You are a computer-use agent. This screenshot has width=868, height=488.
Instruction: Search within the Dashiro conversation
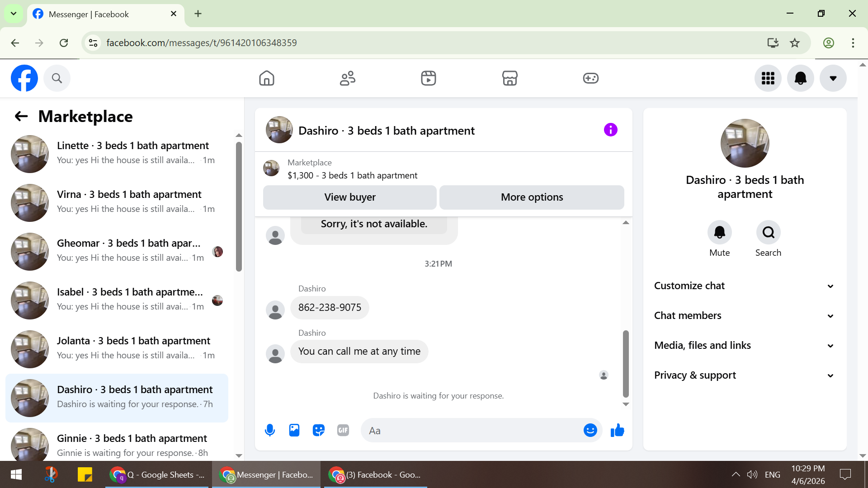click(768, 232)
